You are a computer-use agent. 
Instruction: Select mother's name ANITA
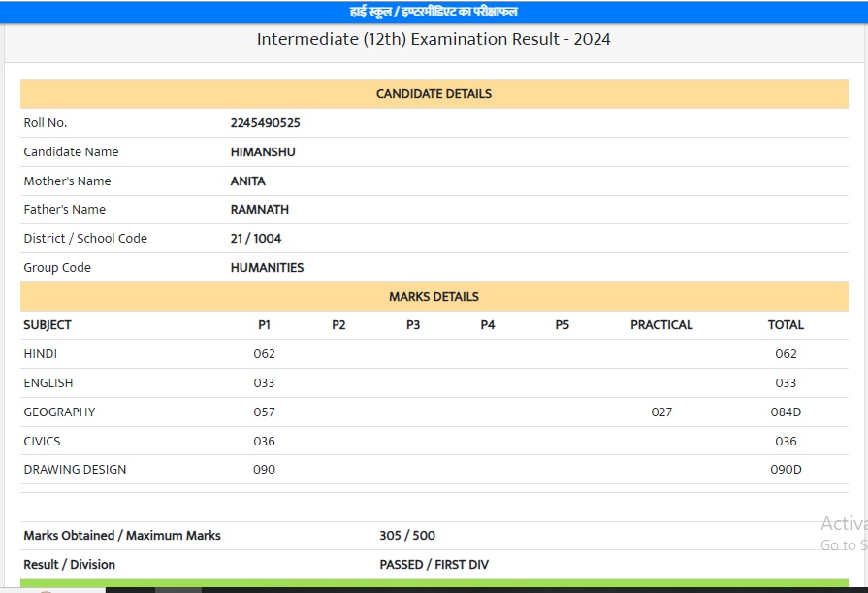pos(248,181)
